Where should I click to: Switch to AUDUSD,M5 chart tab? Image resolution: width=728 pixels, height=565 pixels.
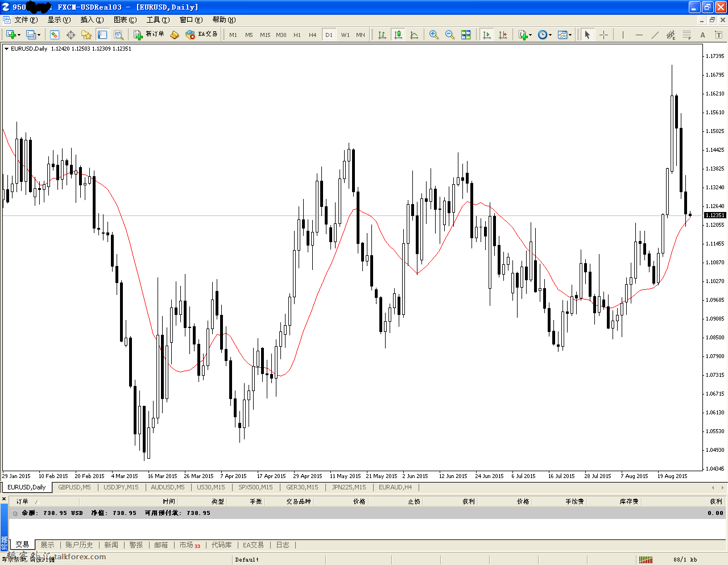tap(168, 487)
